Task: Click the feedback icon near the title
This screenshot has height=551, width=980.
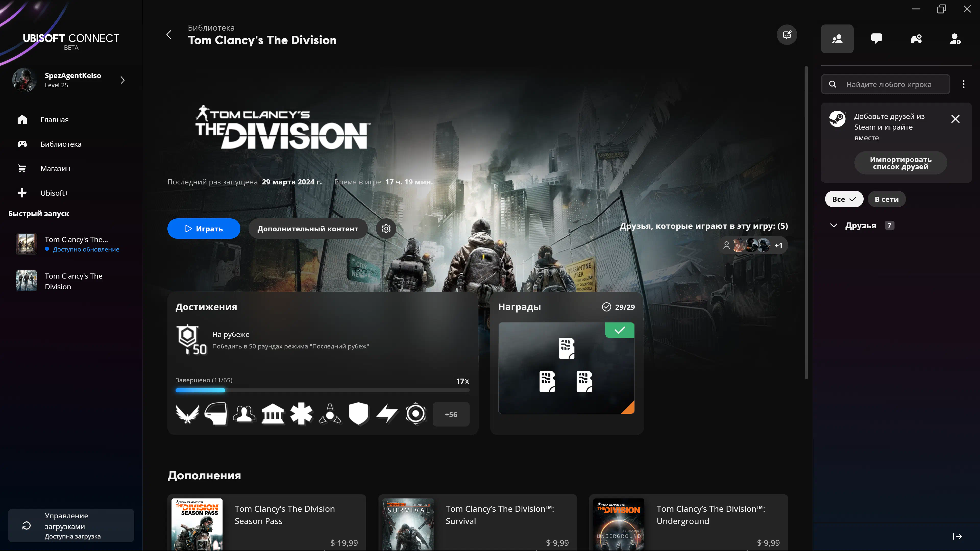Action: point(787,35)
